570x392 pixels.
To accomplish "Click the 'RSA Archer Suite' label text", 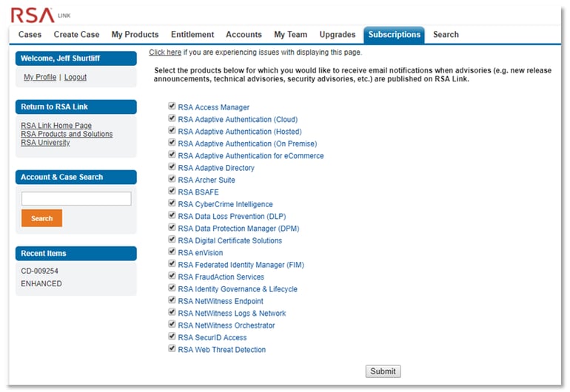I will point(206,180).
